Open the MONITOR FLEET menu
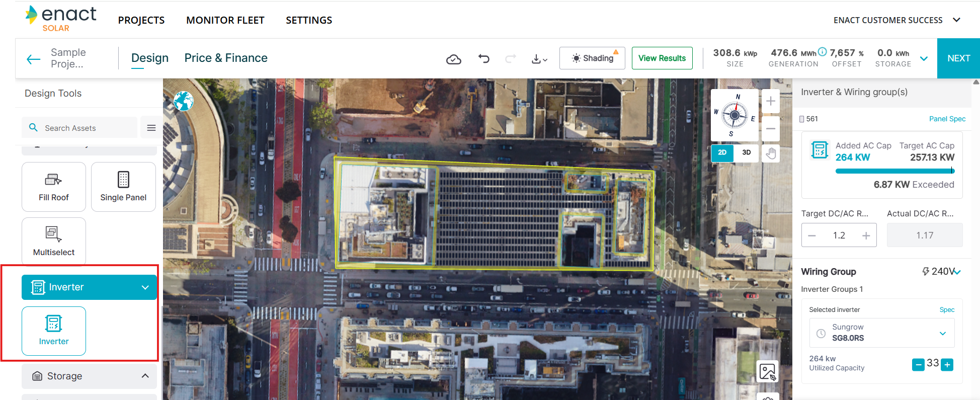 225,20
